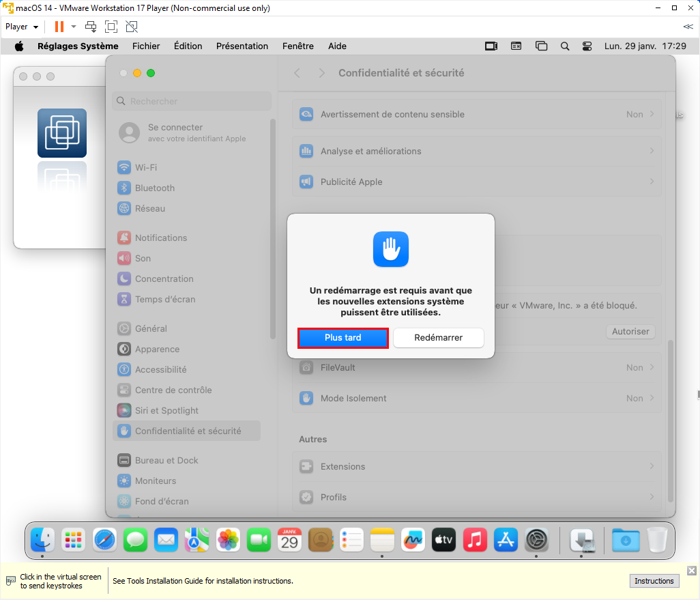The height and width of the screenshot is (600, 700).
Task: Open the Apple menu
Action: [x=19, y=46]
